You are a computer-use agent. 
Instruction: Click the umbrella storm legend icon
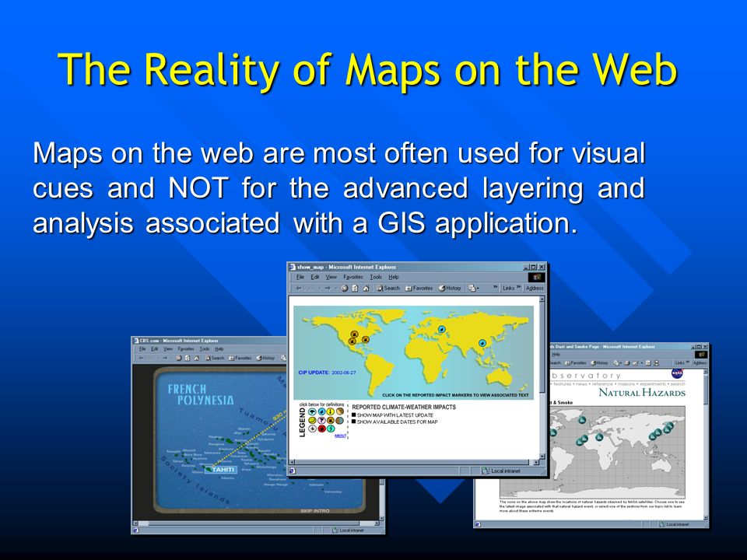[312, 411]
